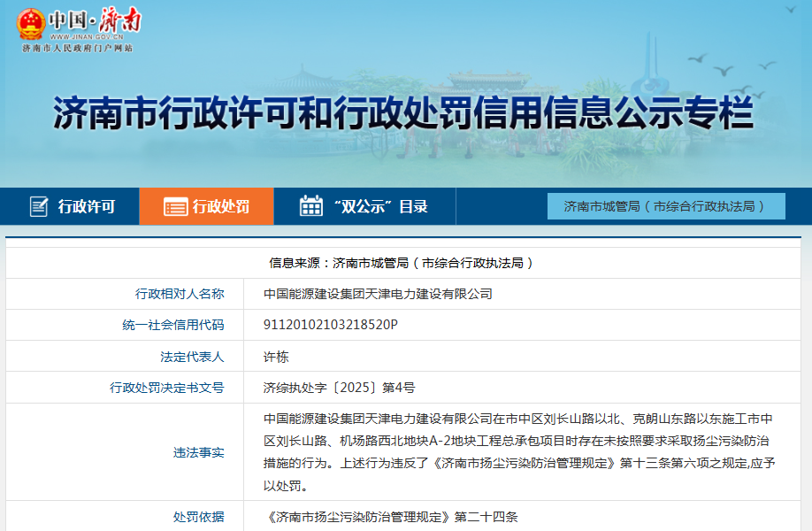
Task: Click the company name 中国能源建设集团天津电力建设有限公司 value
Action: pyautogui.click(x=378, y=294)
